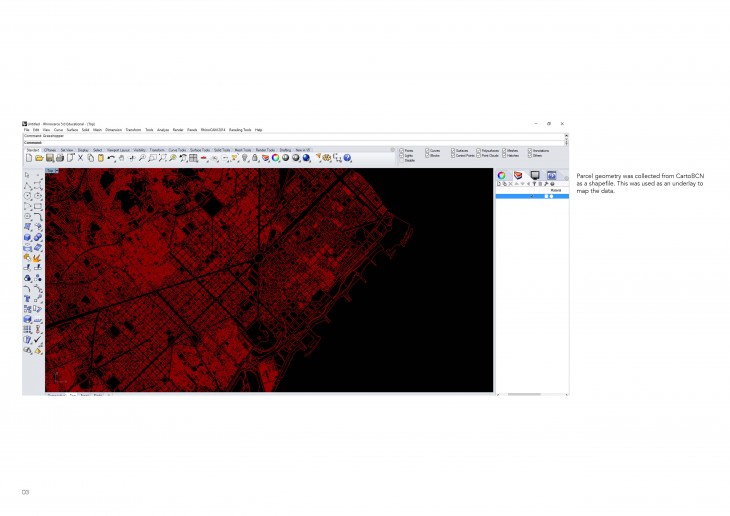Open the Render menu
The width and height of the screenshot is (730, 516).
point(178,130)
